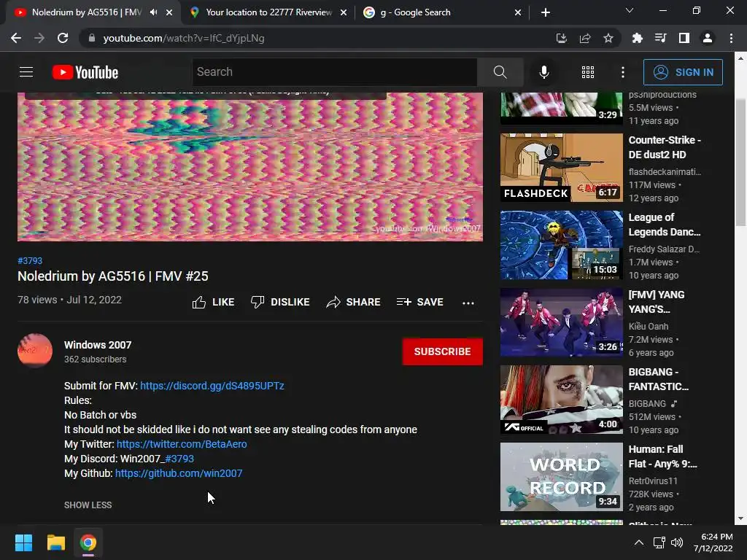Click the video player area
The image size is (747, 560).
point(250,167)
